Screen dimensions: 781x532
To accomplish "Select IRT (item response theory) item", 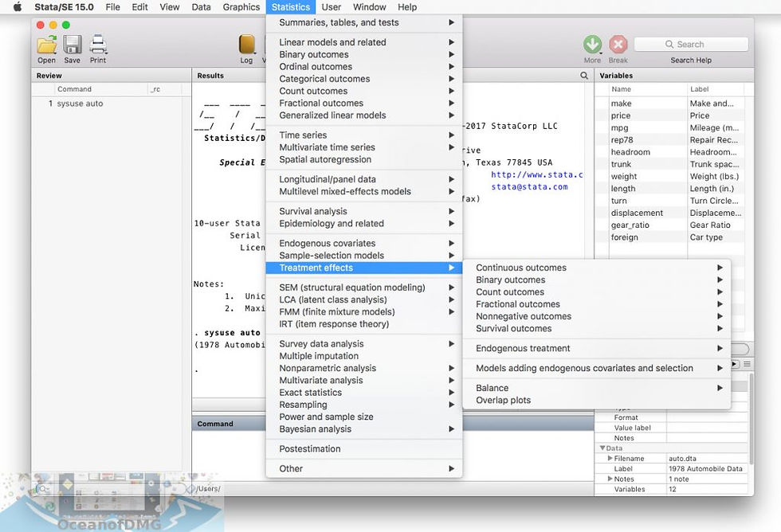I will [364, 323].
